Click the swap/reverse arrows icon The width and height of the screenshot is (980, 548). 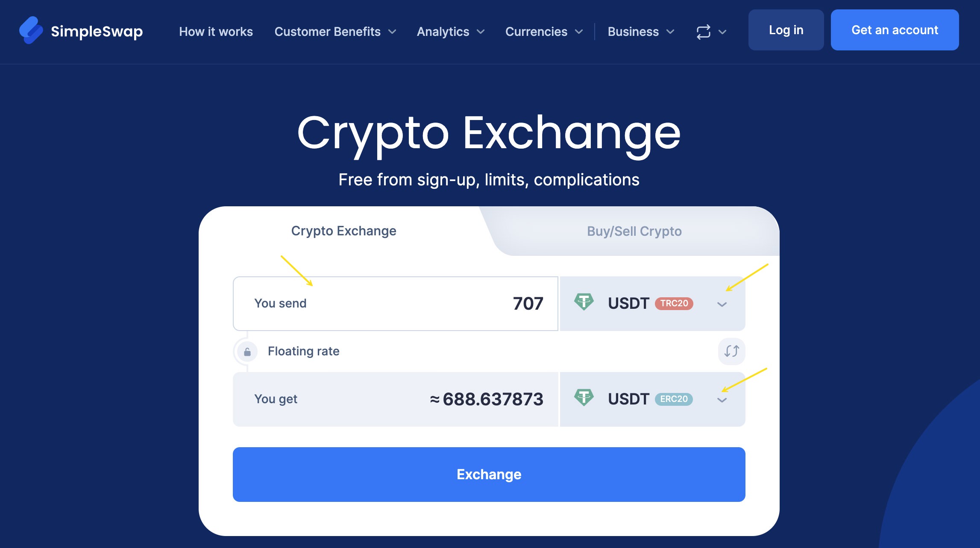pos(730,351)
